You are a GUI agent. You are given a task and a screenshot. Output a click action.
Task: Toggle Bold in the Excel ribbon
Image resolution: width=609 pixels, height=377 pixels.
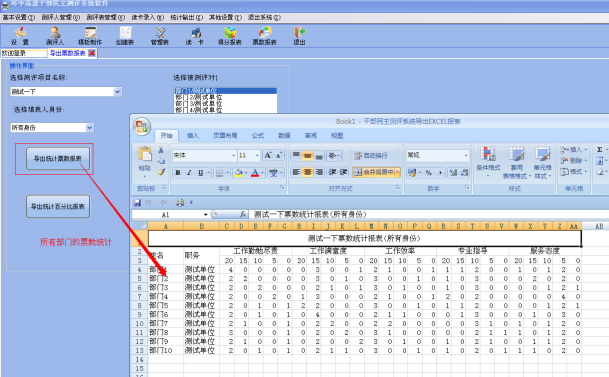click(x=177, y=172)
